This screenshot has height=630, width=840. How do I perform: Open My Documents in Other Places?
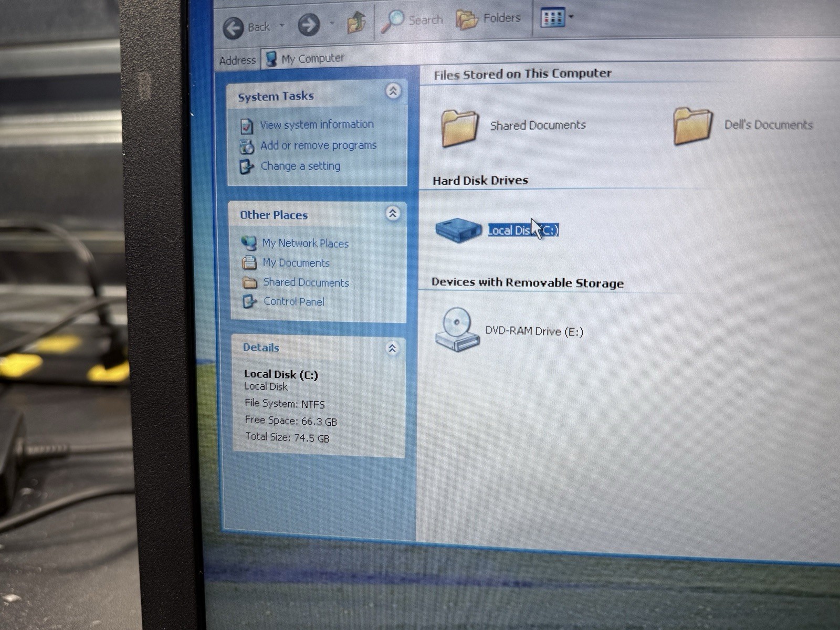(296, 262)
